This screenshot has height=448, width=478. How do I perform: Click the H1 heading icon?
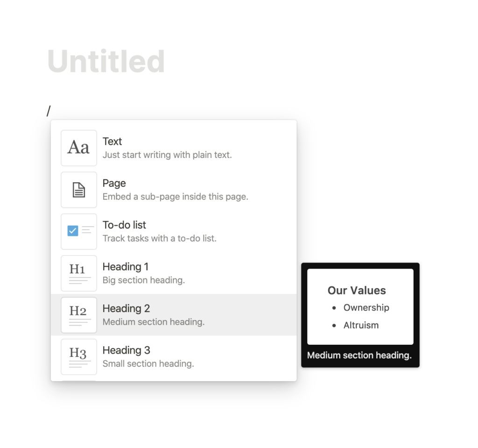click(79, 273)
